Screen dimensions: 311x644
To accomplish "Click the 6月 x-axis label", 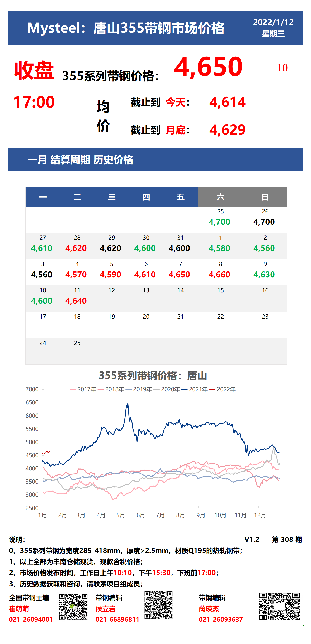I will [141, 516].
